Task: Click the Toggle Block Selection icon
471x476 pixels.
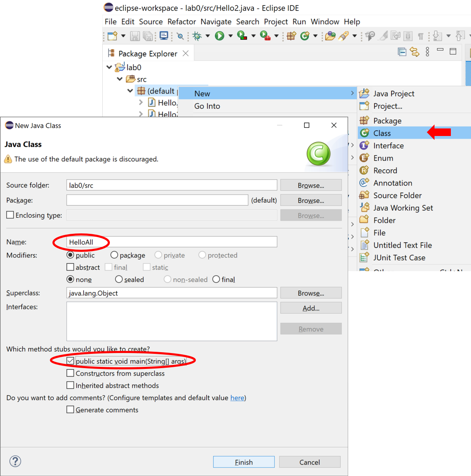Action: click(x=408, y=36)
